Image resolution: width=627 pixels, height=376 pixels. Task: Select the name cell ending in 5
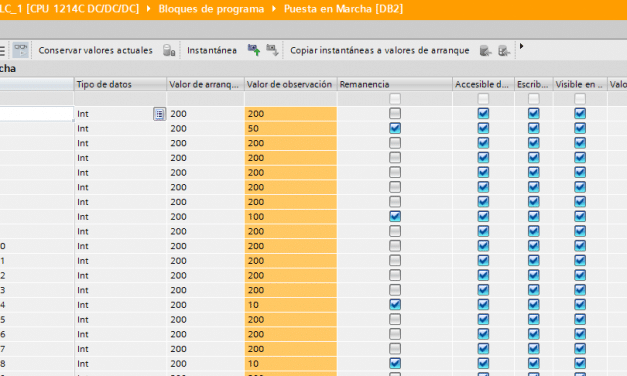(x=36, y=320)
